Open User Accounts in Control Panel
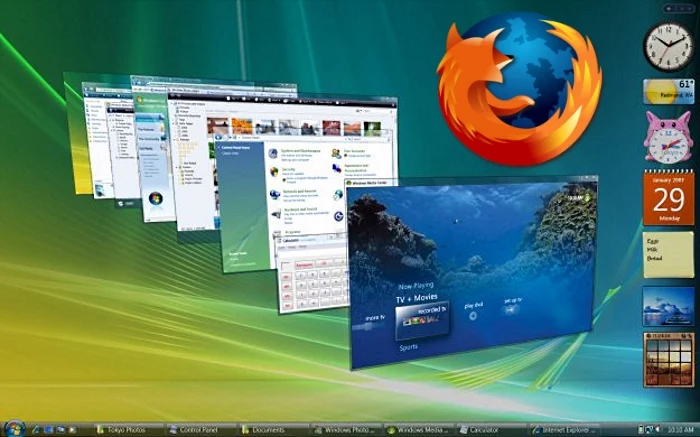 [x=354, y=151]
